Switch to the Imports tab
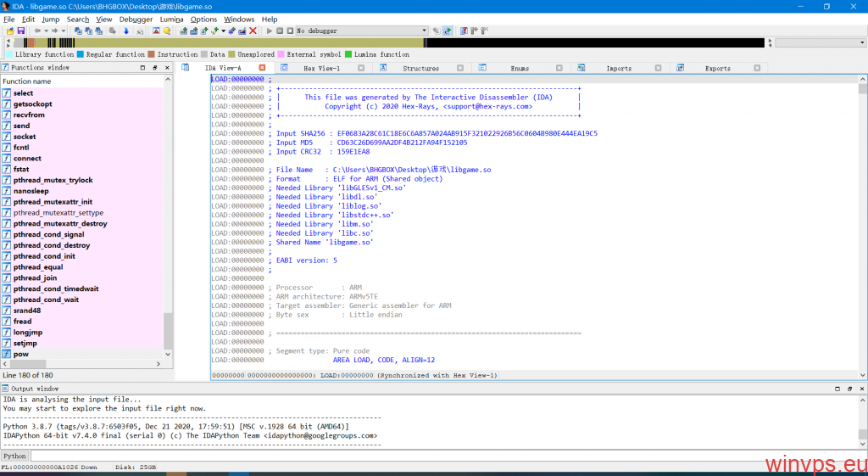The width and height of the screenshot is (868, 476). [619, 68]
